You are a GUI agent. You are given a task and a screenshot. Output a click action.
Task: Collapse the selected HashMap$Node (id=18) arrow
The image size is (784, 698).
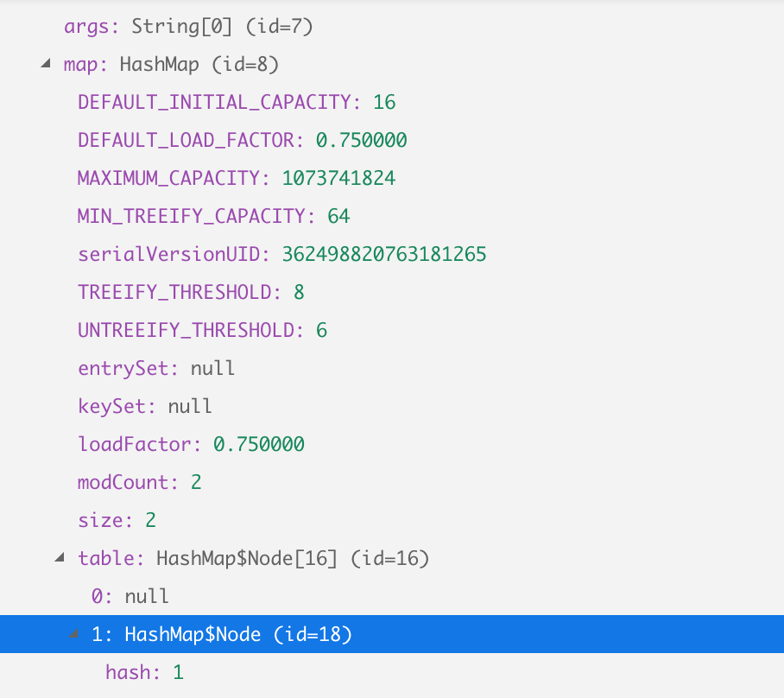pos(74,635)
